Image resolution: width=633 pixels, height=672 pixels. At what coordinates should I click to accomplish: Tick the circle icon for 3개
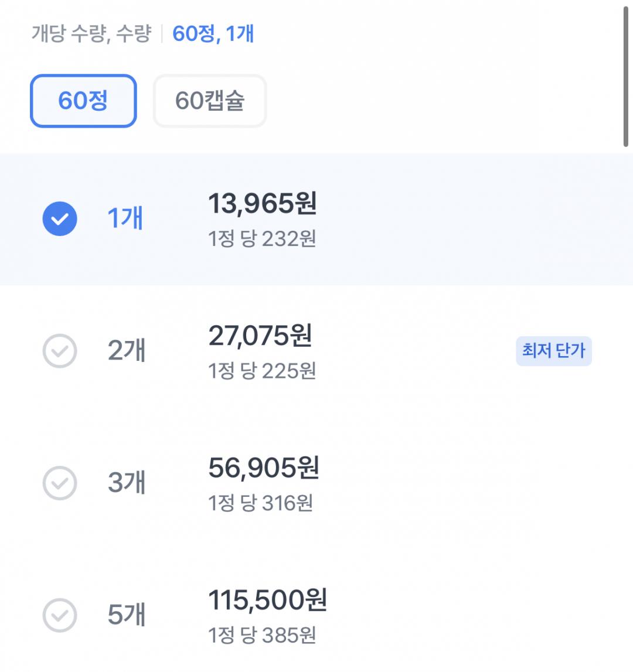coord(60,483)
